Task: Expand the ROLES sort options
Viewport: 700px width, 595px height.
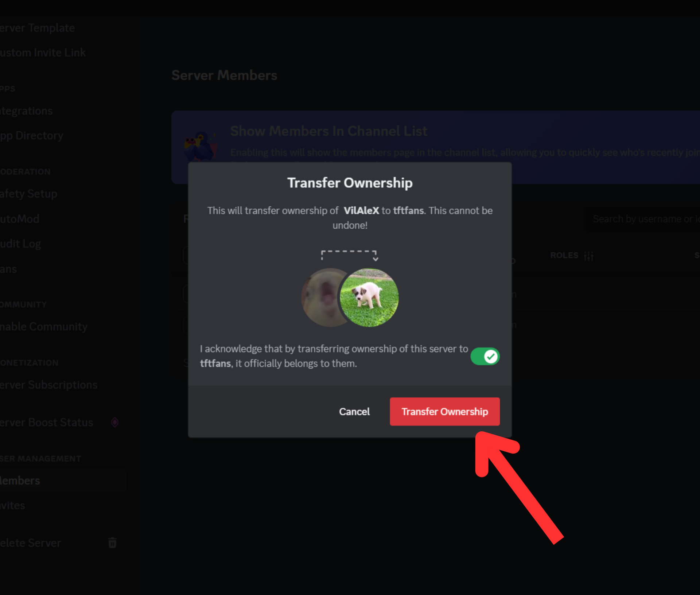Action: (588, 255)
